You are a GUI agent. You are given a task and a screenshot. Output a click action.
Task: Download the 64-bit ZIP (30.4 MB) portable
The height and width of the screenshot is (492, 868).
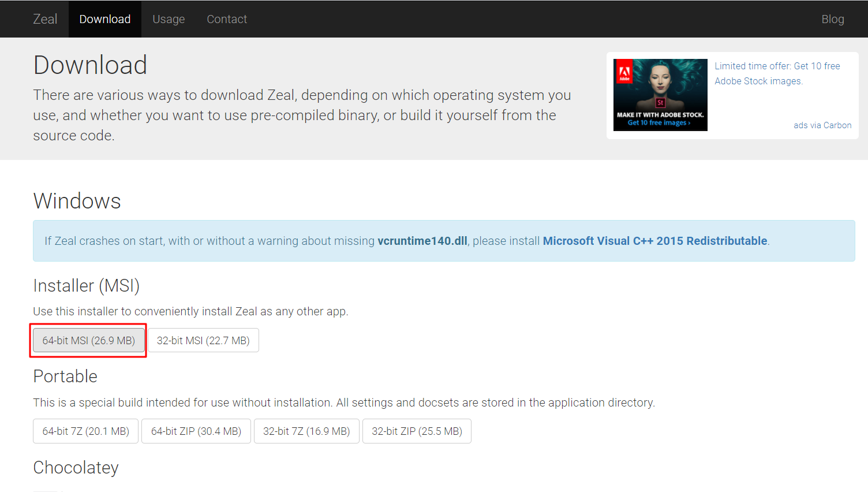coord(196,431)
